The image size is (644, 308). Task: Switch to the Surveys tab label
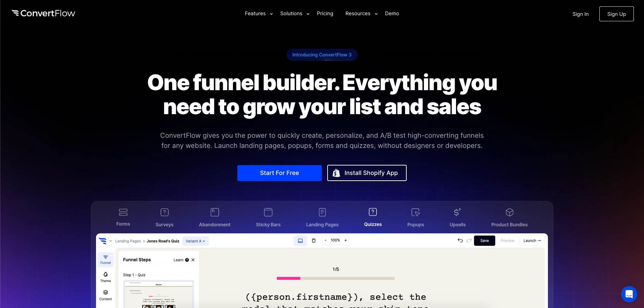coord(164,225)
